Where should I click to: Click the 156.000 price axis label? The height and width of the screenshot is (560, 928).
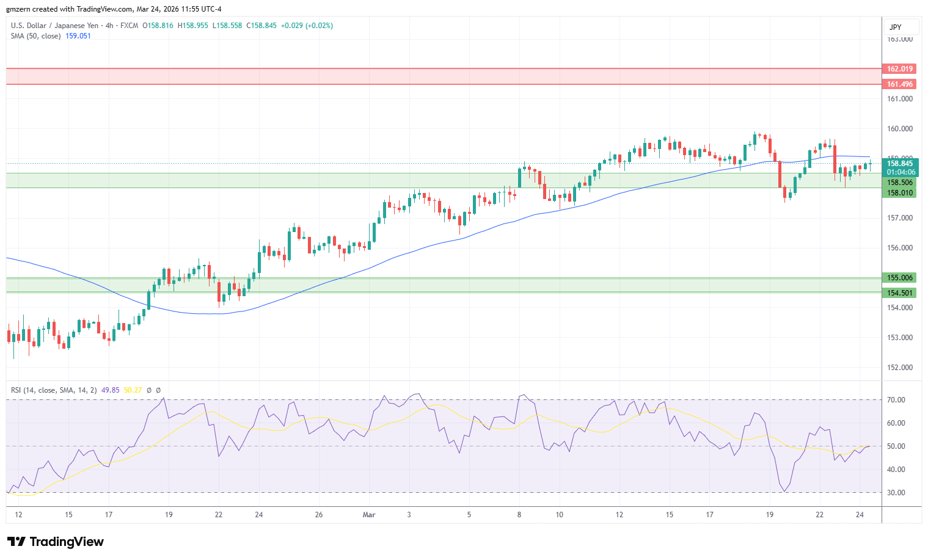click(900, 248)
